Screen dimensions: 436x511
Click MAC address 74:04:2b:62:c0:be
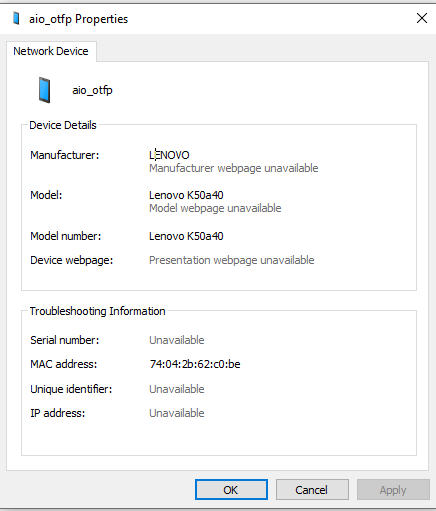pyautogui.click(x=195, y=364)
